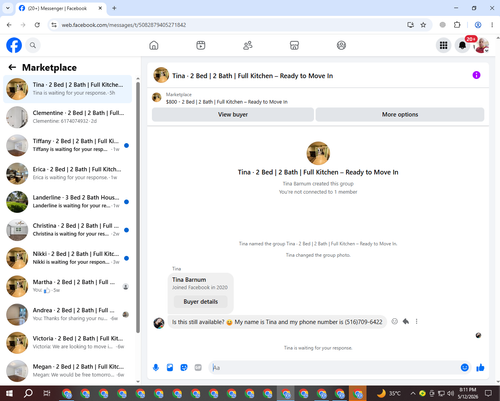Reply to Tina's message arrow icon

pos(406,322)
